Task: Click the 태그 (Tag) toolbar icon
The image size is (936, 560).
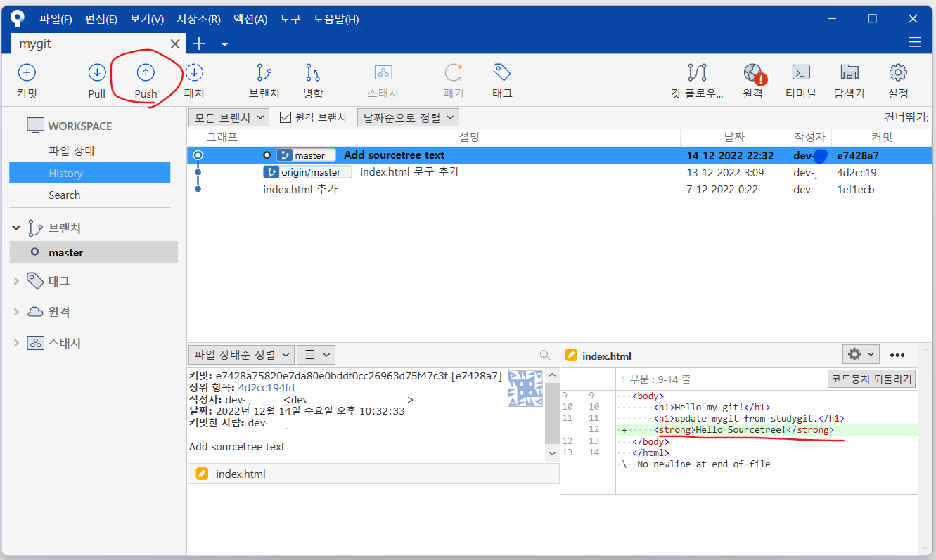Action: 501,79
